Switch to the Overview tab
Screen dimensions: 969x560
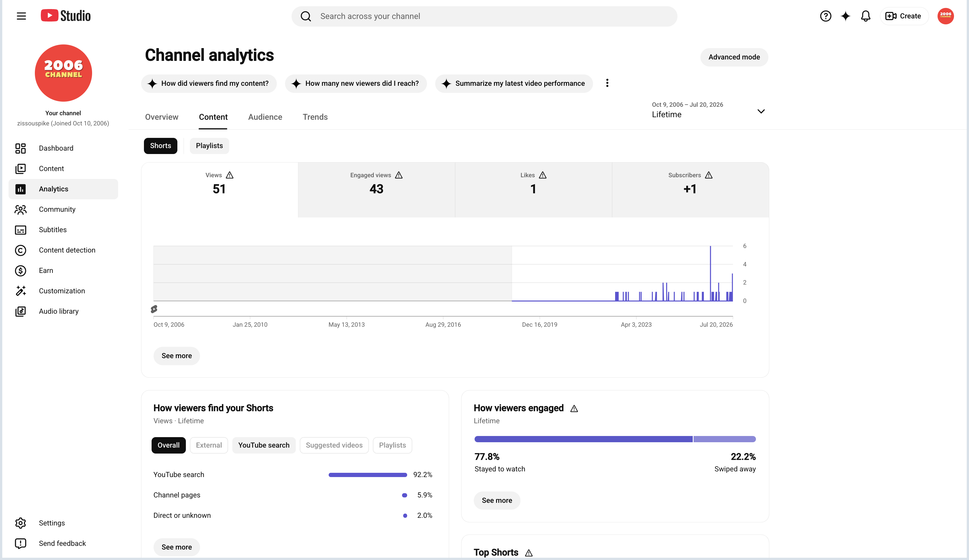click(x=161, y=117)
